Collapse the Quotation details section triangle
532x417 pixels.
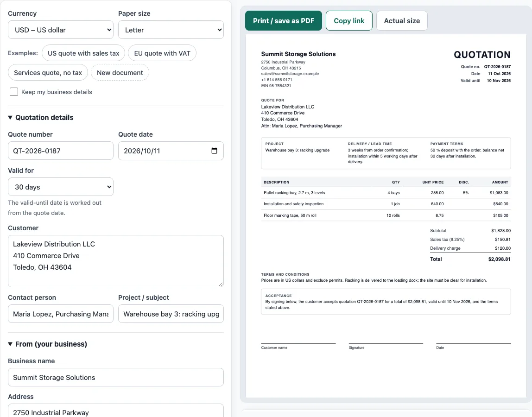point(10,117)
